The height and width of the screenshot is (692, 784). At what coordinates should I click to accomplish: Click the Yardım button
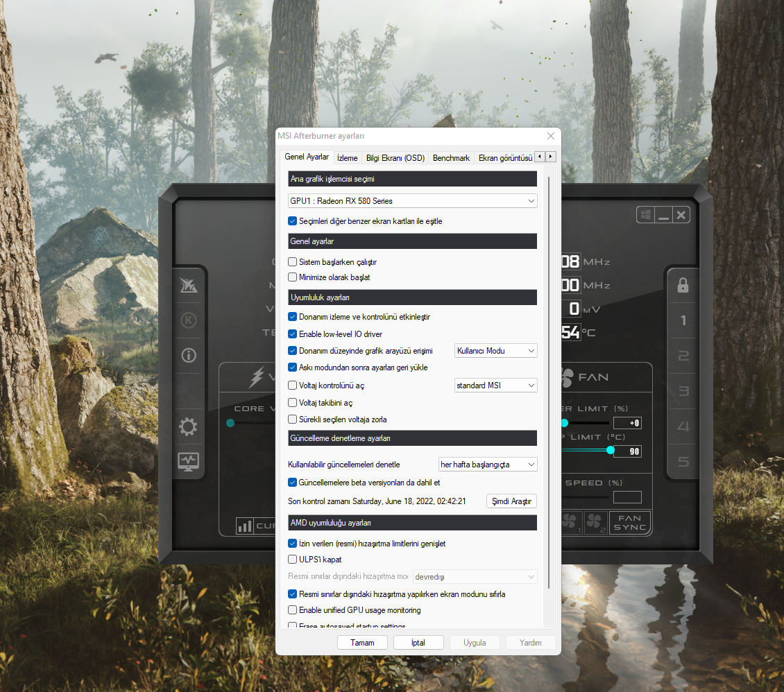tap(531, 643)
